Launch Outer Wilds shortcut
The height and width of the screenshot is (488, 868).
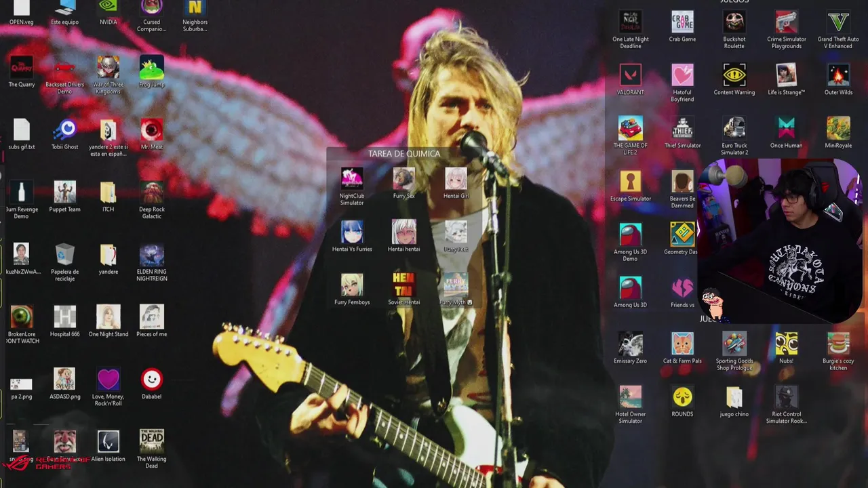pos(838,75)
